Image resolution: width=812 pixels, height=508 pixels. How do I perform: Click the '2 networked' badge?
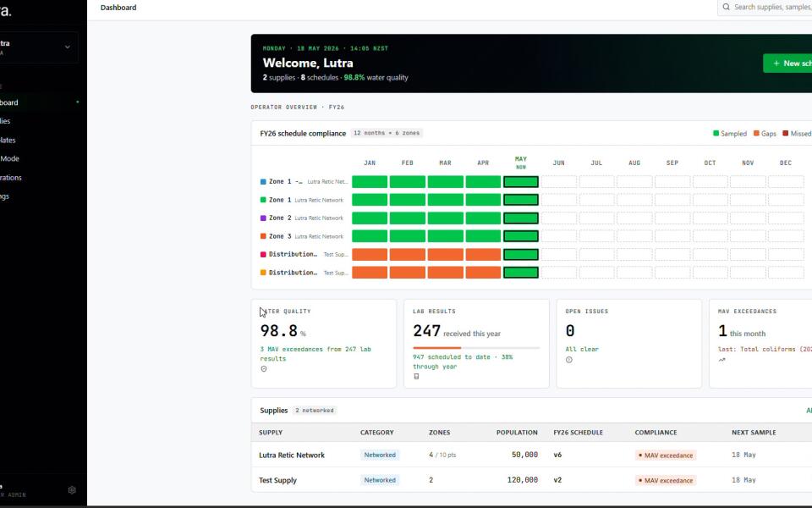point(315,411)
